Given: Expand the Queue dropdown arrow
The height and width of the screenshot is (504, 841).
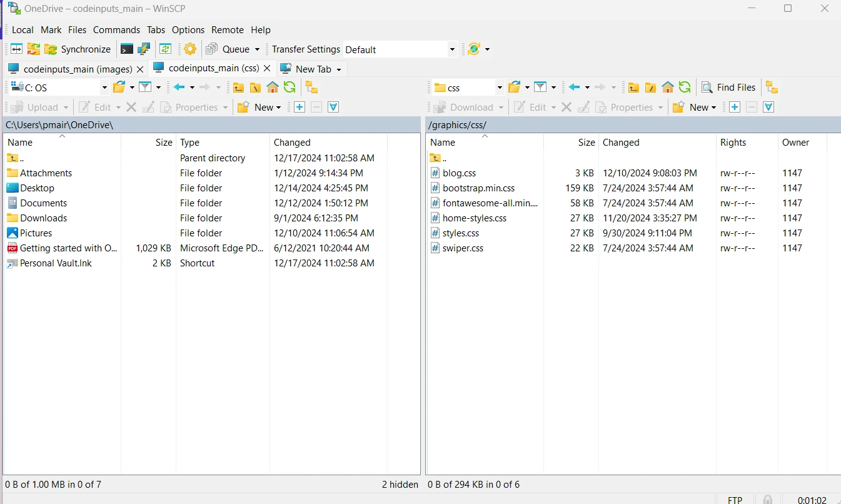Looking at the screenshot, I should [x=257, y=49].
